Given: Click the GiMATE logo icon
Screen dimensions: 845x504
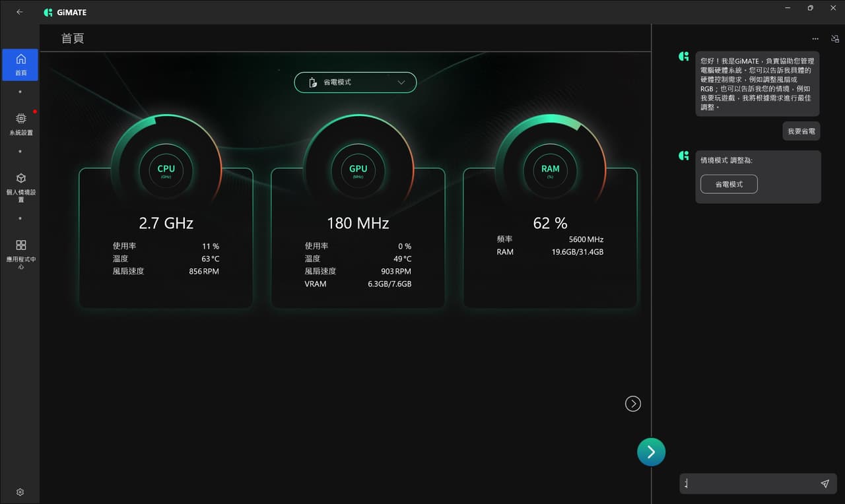Looking at the screenshot, I should click(48, 12).
